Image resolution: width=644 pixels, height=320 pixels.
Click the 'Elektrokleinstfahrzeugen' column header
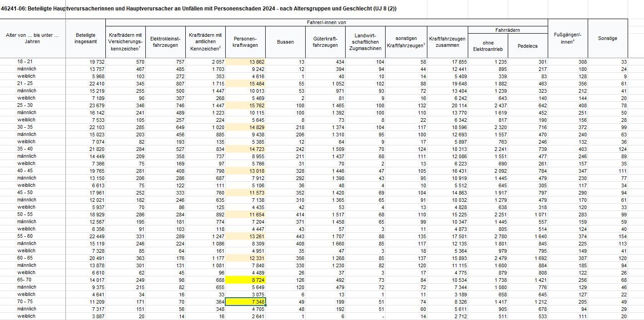click(x=166, y=41)
